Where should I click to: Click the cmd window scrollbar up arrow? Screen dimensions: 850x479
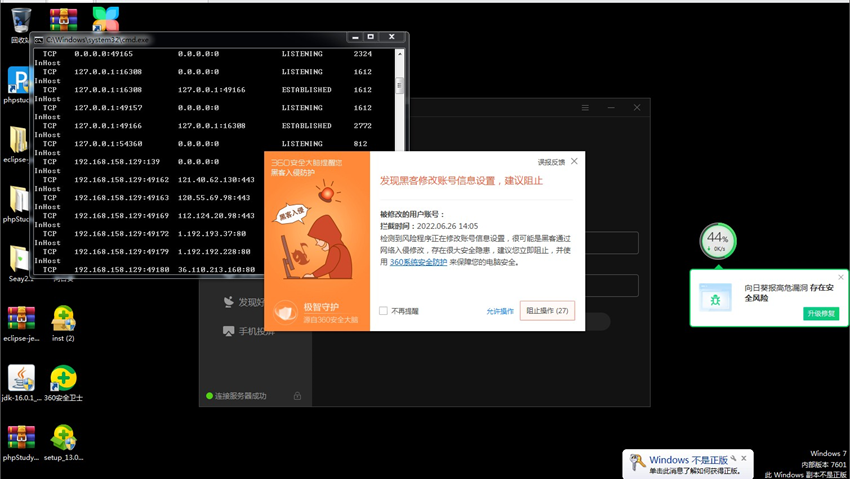(x=400, y=54)
